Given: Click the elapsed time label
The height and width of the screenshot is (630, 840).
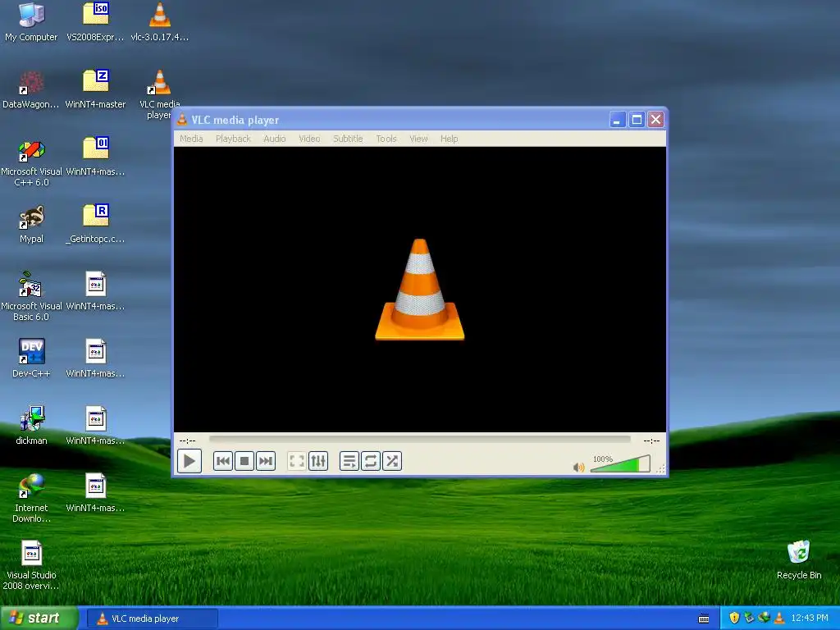Looking at the screenshot, I should pyautogui.click(x=188, y=441).
